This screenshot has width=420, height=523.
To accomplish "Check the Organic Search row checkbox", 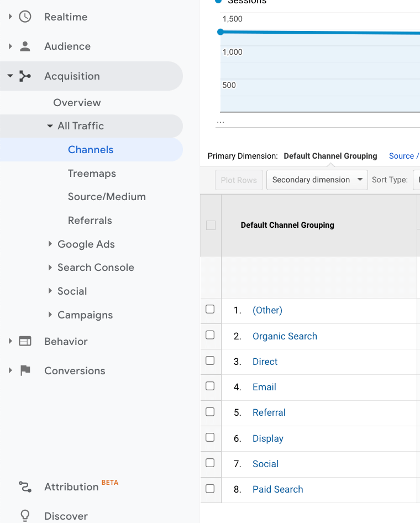I will [x=210, y=335].
